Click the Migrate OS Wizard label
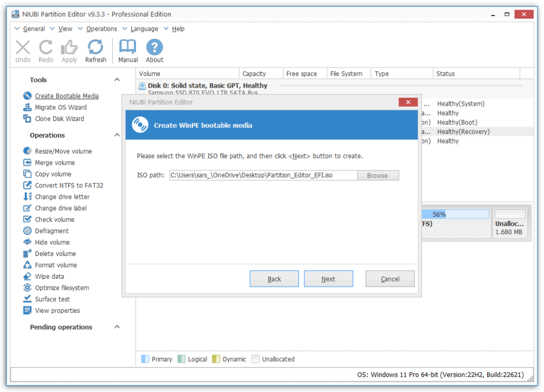Image resolution: width=544 pixels, height=392 pixels. click(x=61, y=107)
